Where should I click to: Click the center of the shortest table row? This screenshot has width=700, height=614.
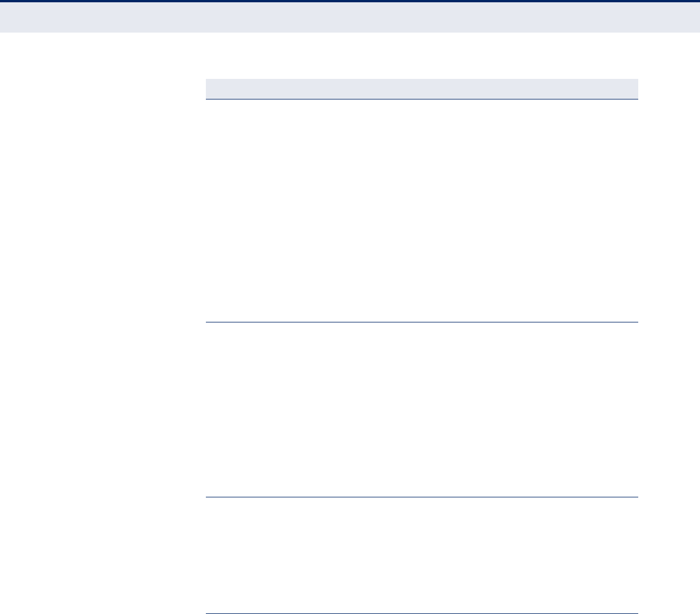pyautogui.click(x=421, y=556)
